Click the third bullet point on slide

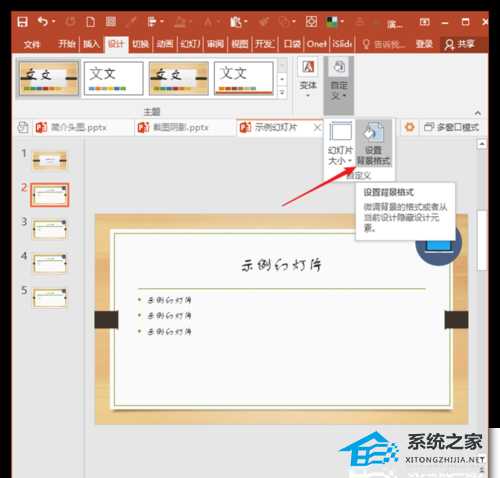(x=169, y=332)
